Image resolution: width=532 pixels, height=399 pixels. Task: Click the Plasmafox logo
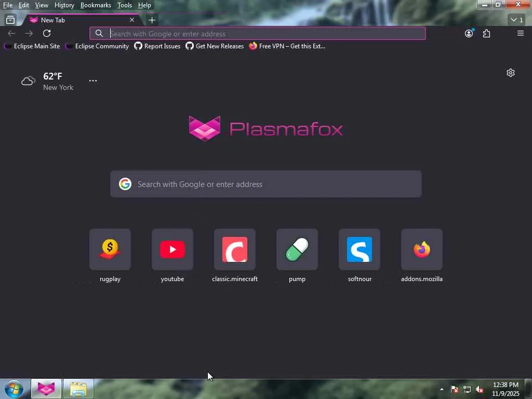point(265,129)
